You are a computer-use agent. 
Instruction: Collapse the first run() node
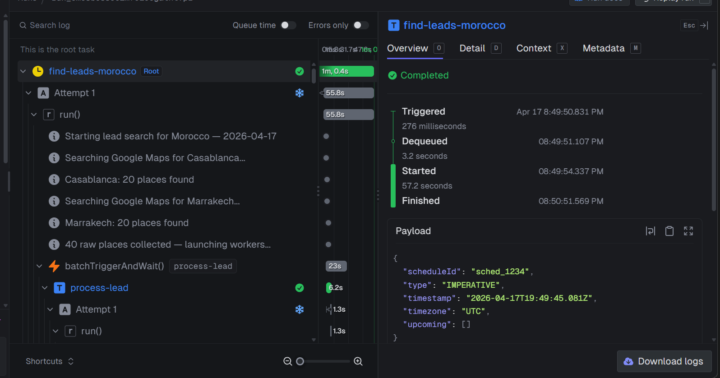tap(34, 114)
